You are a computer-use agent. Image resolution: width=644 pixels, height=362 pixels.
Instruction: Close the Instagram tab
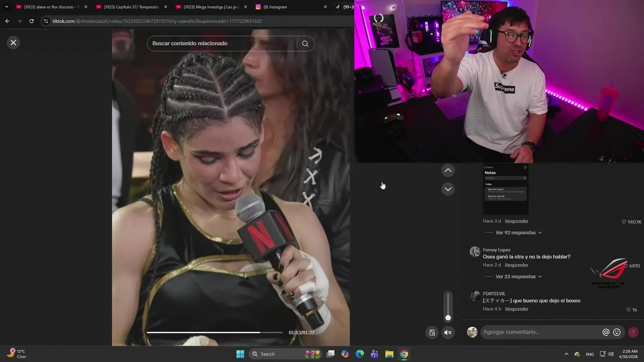(x=325, y=7)
